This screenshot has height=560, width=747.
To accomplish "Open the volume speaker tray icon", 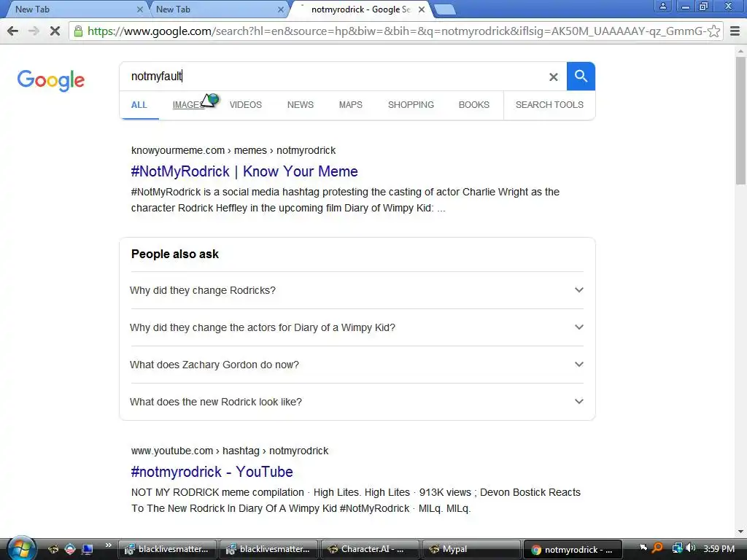I will 690,548.
